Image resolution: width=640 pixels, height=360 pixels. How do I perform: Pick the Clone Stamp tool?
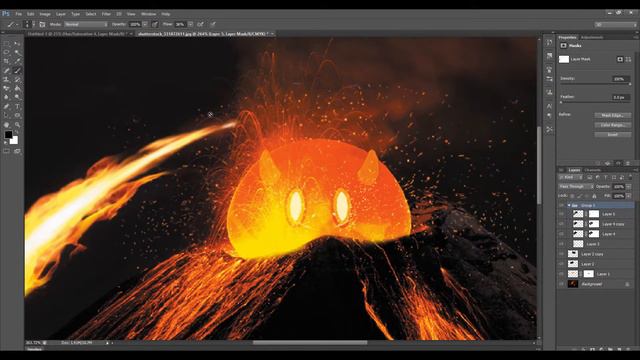(x=7, y=79)
